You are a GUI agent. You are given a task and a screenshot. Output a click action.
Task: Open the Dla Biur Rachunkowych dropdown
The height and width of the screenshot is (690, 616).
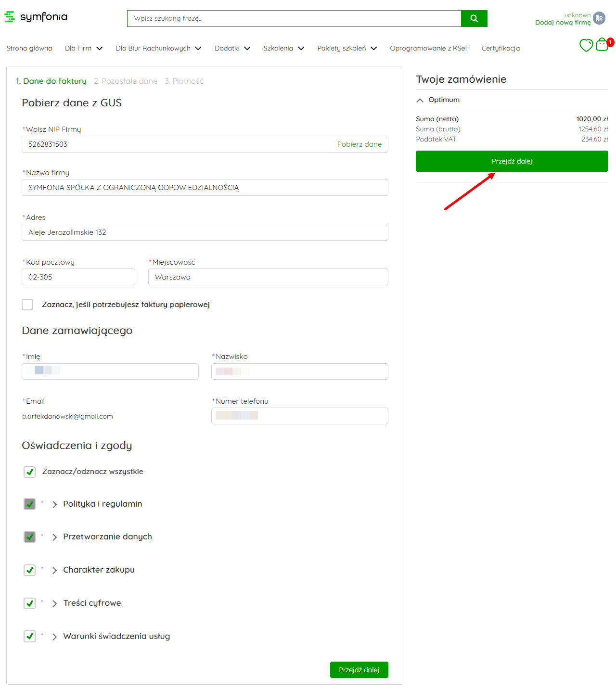(158, 48)
